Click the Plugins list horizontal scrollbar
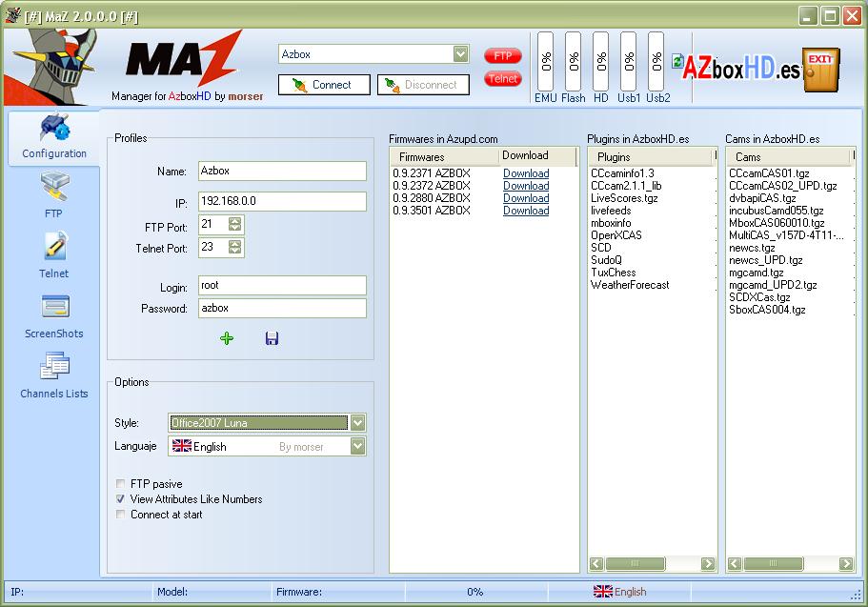 652,564
